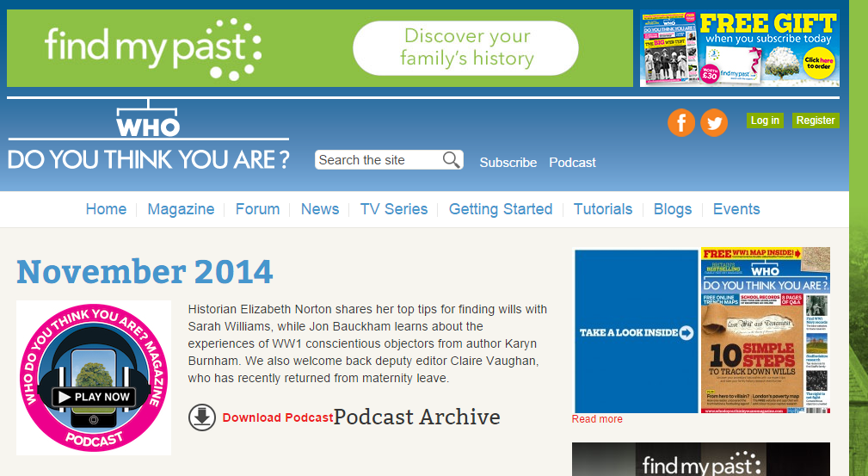
Task: Open the Events menu item
Action: [x=736, y=209]
